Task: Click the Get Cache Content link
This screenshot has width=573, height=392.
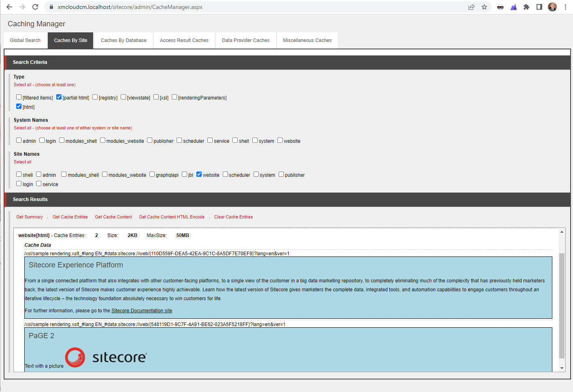Action: click(113, 217)
